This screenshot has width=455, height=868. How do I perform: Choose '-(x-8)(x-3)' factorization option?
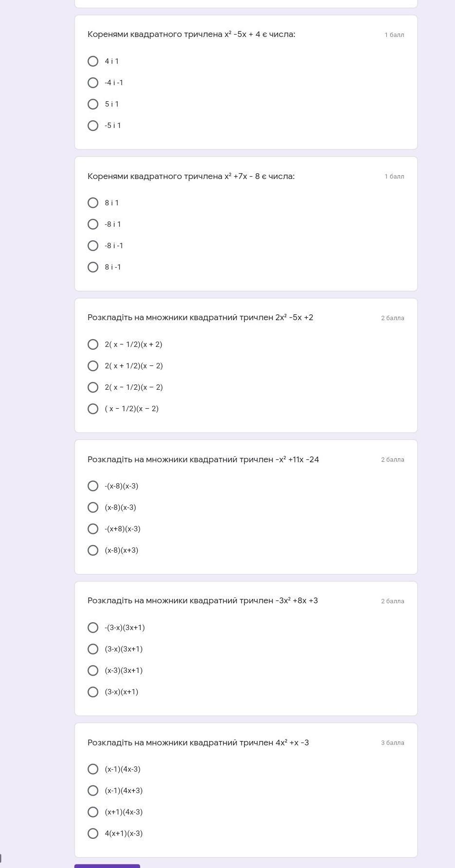pos(93,486)
